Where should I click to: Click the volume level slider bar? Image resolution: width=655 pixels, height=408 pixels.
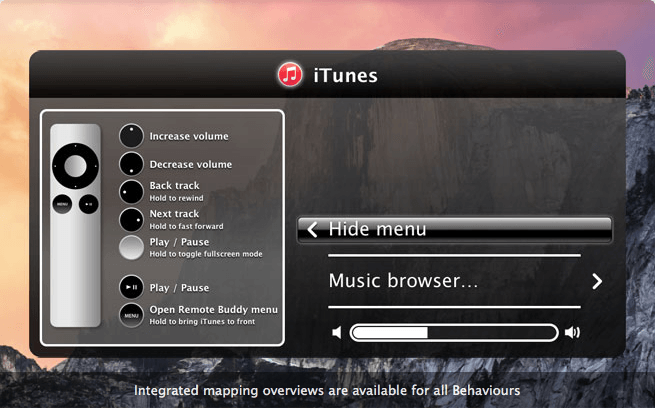454,333
